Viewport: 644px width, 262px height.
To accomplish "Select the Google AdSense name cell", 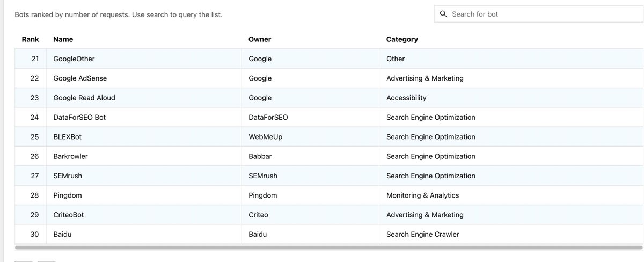I will click(144, 78).
